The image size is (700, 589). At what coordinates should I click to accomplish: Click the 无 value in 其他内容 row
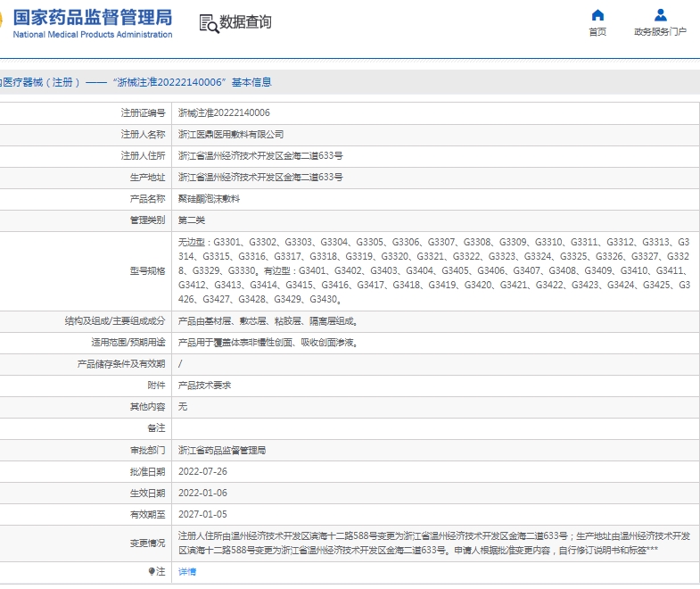click(x=183, y=407)
